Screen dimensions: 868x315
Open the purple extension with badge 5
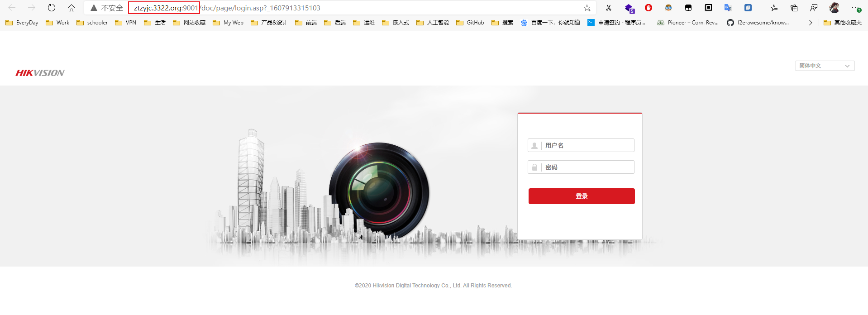(x=629, y=8)
